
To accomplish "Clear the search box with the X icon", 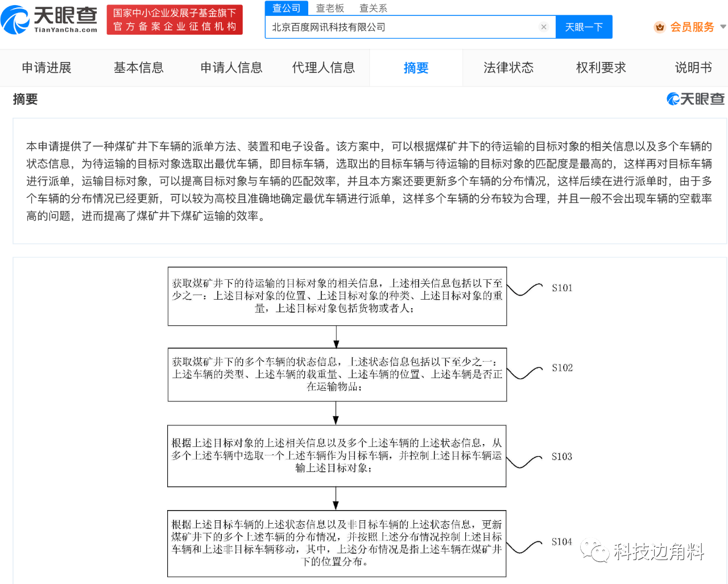I will pos(544,27).
